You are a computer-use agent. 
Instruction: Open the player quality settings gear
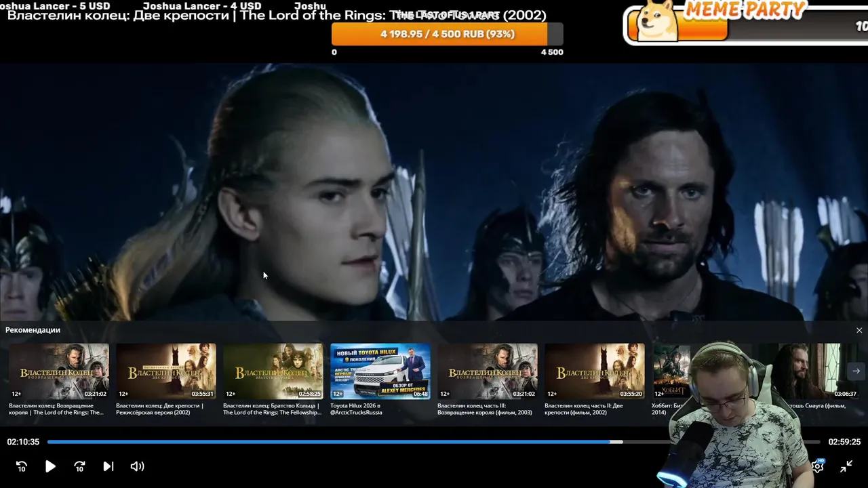pos(818,466)
